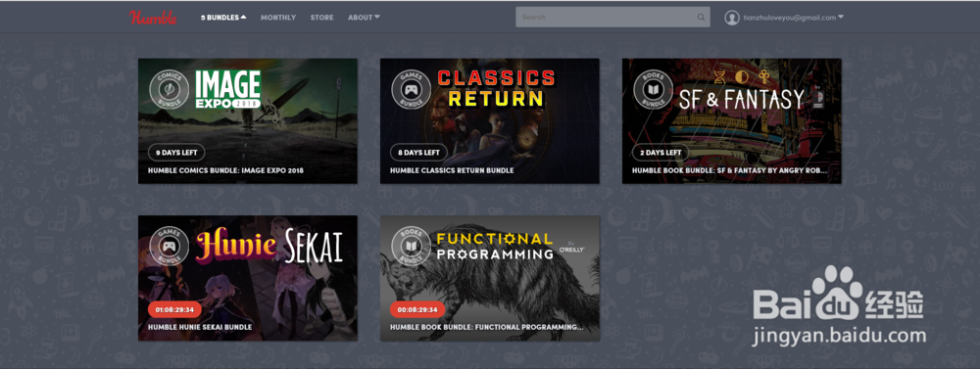
Task: Click the 9 Days Left badge
Action: (176, 153)
